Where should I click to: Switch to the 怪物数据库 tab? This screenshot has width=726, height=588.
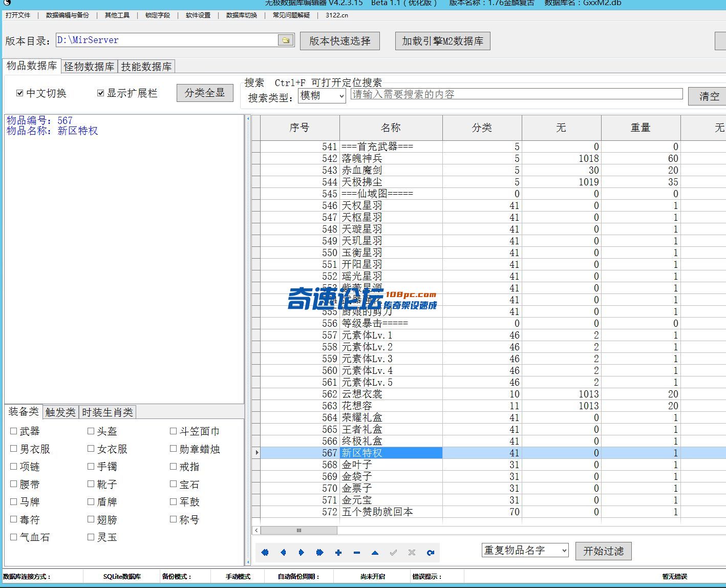89,67
